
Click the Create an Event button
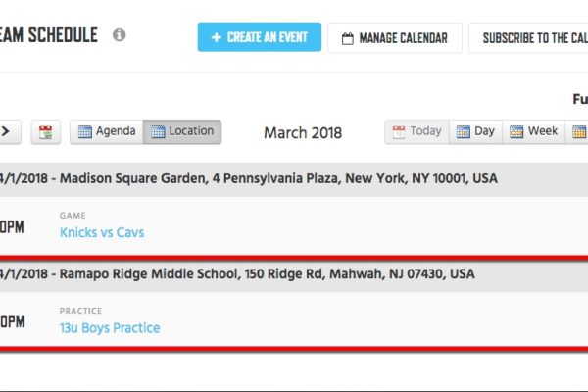point(260,37)
